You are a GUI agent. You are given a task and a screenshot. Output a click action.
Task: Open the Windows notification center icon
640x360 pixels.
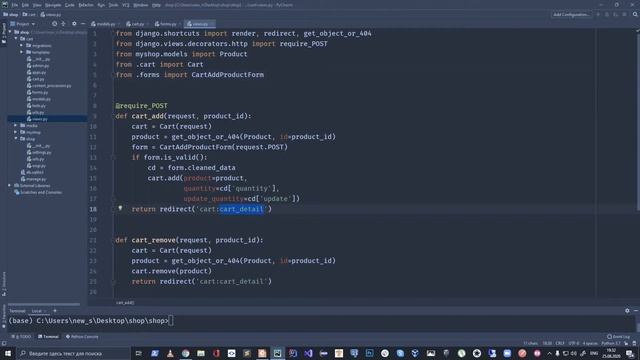click(x=631, y=353)
